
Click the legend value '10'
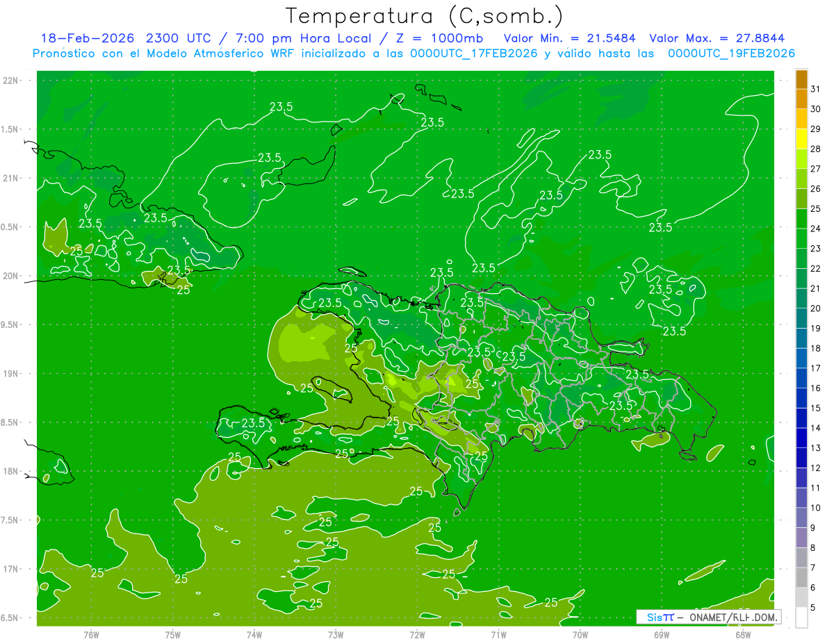coord(816,508)
